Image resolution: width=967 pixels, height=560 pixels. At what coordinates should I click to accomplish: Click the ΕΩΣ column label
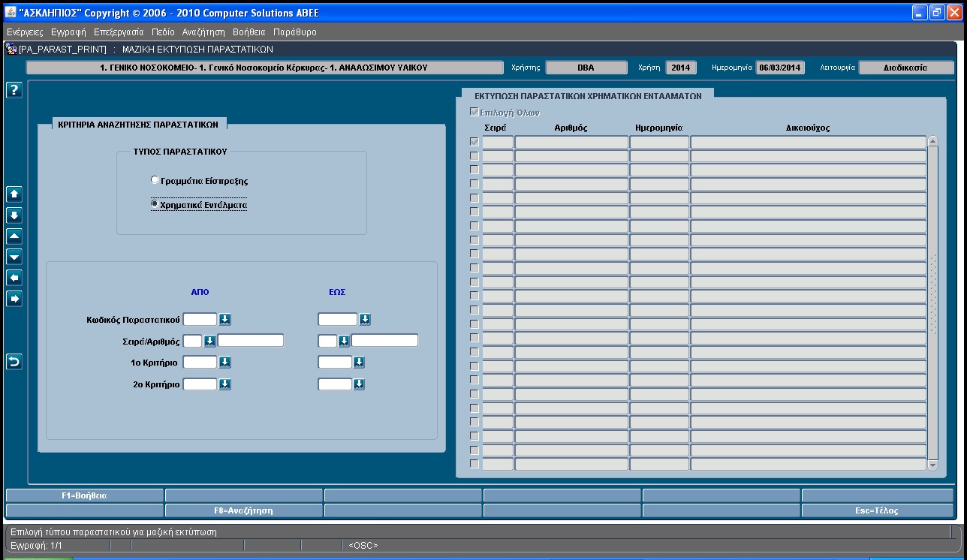pyautogui.click(x=337, y=292)
